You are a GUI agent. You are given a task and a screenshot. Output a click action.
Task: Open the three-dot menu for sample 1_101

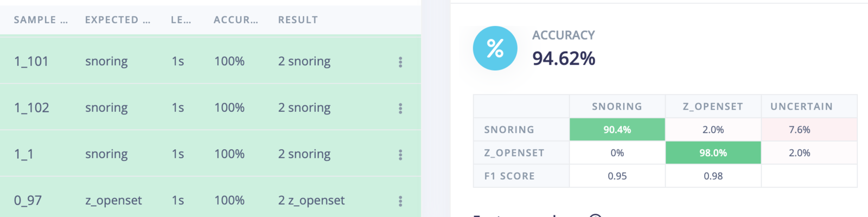[400, 62]
